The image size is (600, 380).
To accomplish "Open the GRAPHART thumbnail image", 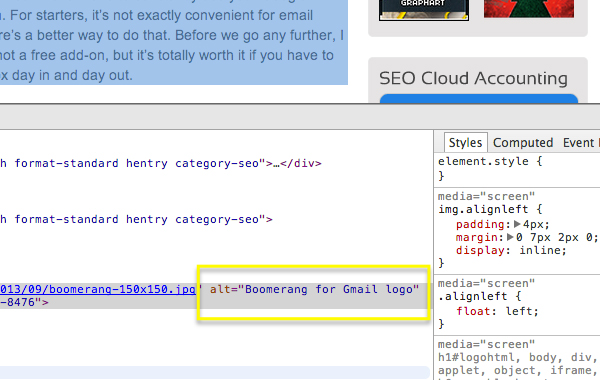I will tap(424, 10).
